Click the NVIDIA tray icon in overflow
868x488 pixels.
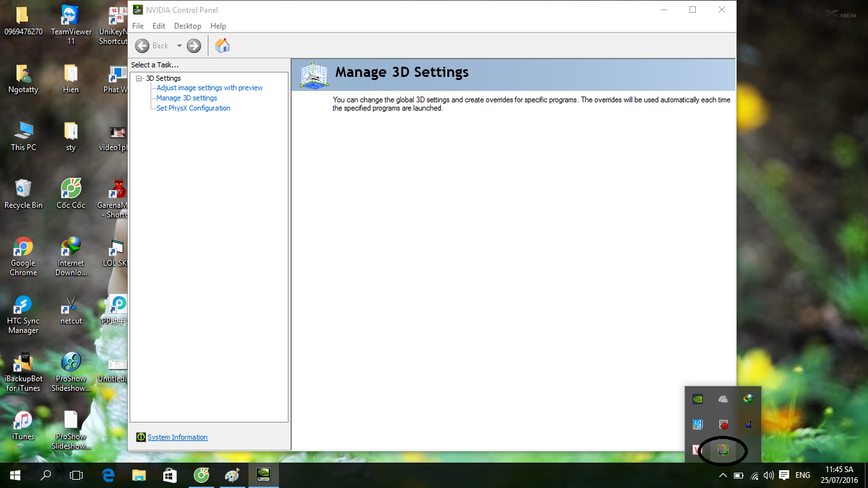(x=697, y=399)
